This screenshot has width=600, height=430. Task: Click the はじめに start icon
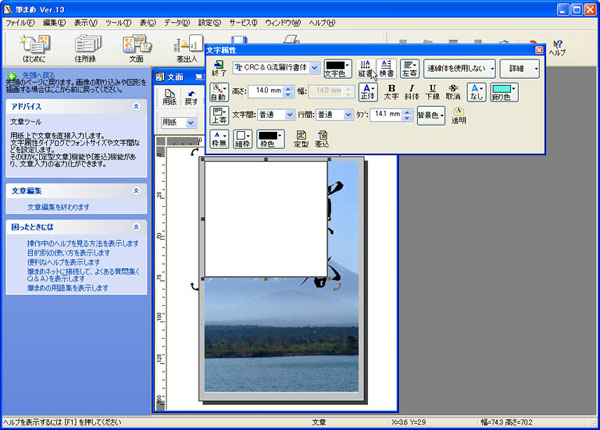[x=34, y=46]
